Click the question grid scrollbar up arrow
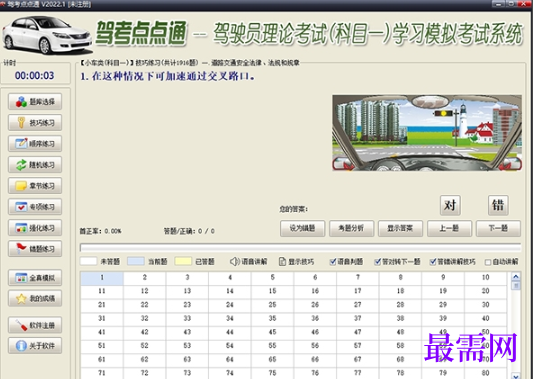The height and width of the screenshot is (379, 536). click(x=516, y=276)
